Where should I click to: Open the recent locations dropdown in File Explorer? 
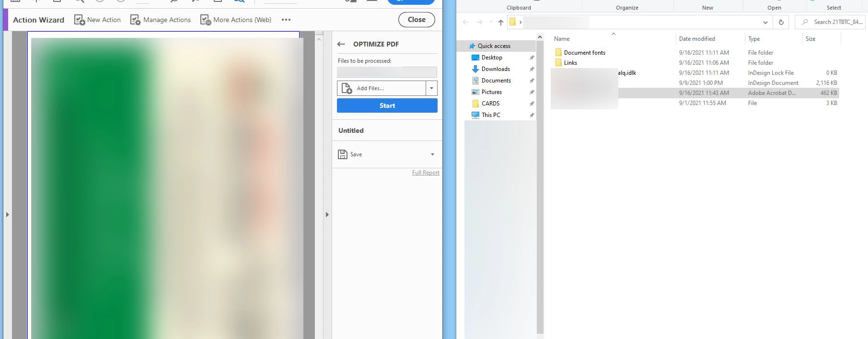[491, 22]
